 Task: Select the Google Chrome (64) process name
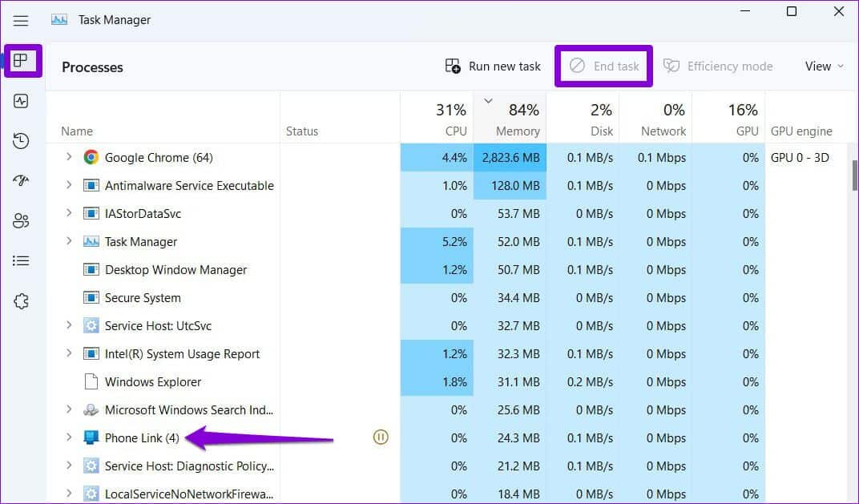(x=159, y=158)
